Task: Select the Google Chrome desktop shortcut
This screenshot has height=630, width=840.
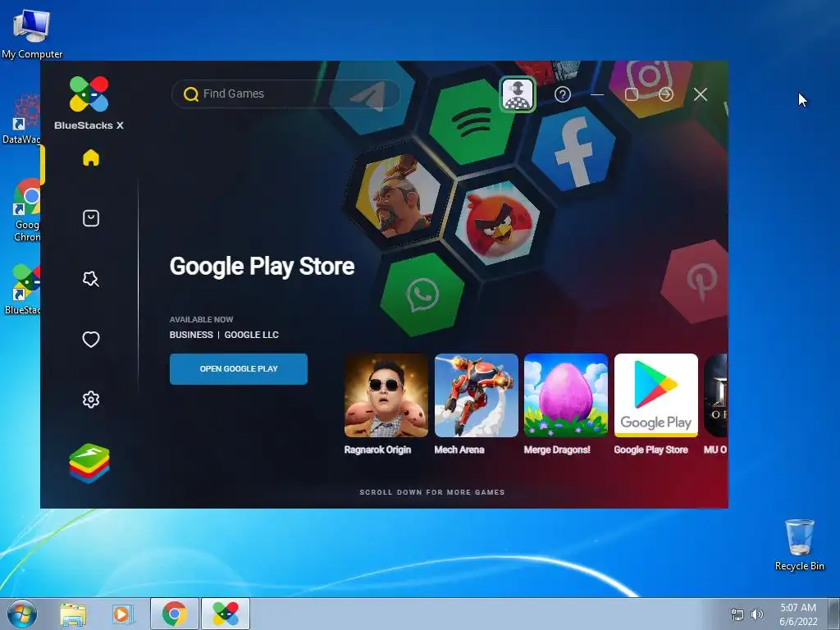Action: [x=27, y=210]
